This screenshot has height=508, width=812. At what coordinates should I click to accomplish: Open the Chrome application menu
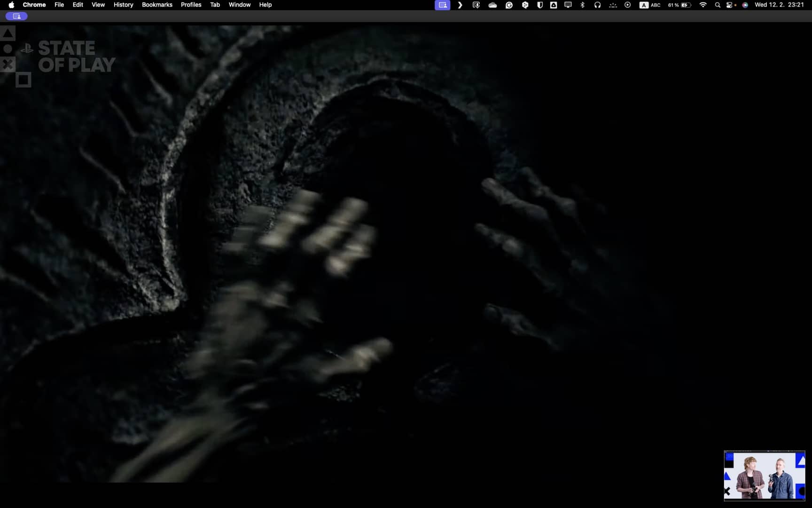click(x=34, y=5)
